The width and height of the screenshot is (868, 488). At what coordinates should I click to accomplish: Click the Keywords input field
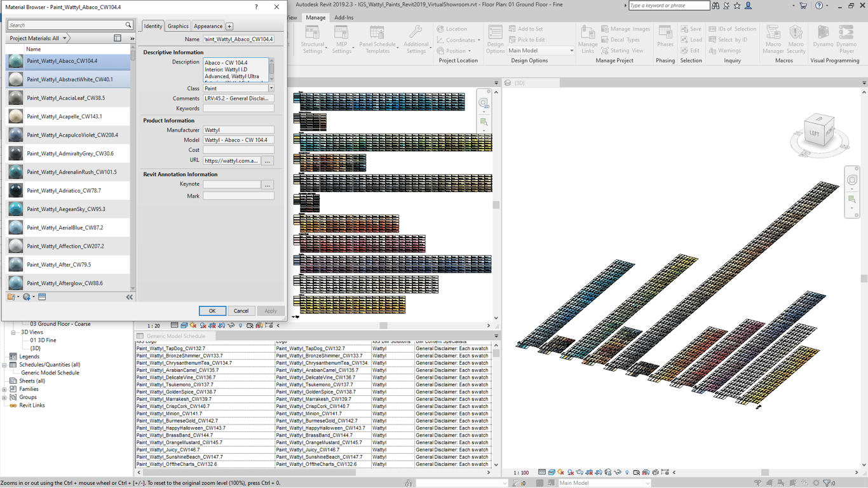(238, 109)
